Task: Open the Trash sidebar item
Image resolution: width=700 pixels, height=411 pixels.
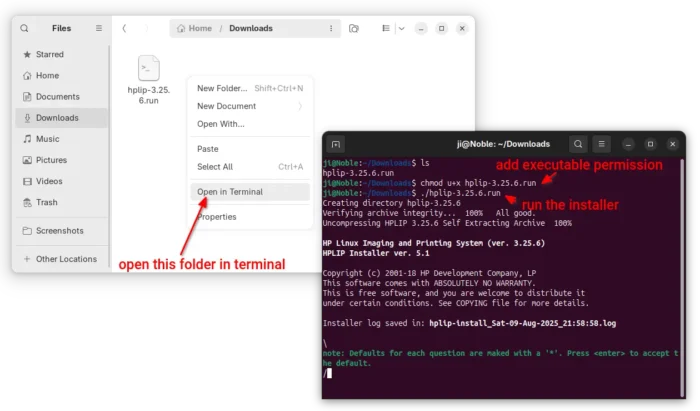Action: tap(47, 202)
